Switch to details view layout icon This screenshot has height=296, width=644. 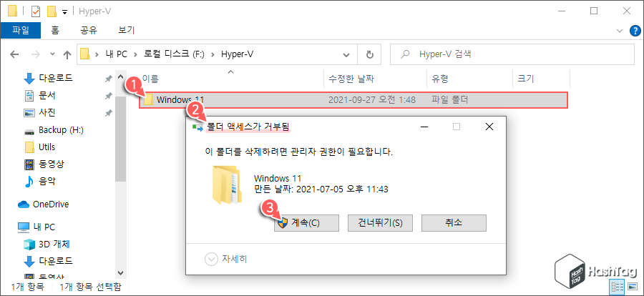tap(618, 287)
